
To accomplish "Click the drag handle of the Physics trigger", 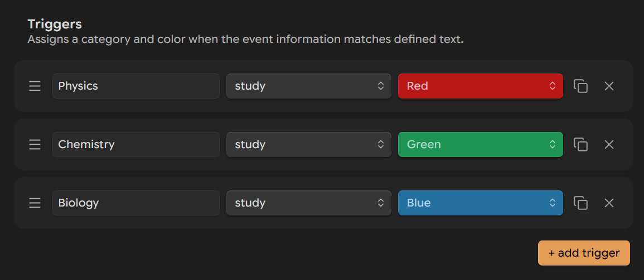I will (35, 86).
